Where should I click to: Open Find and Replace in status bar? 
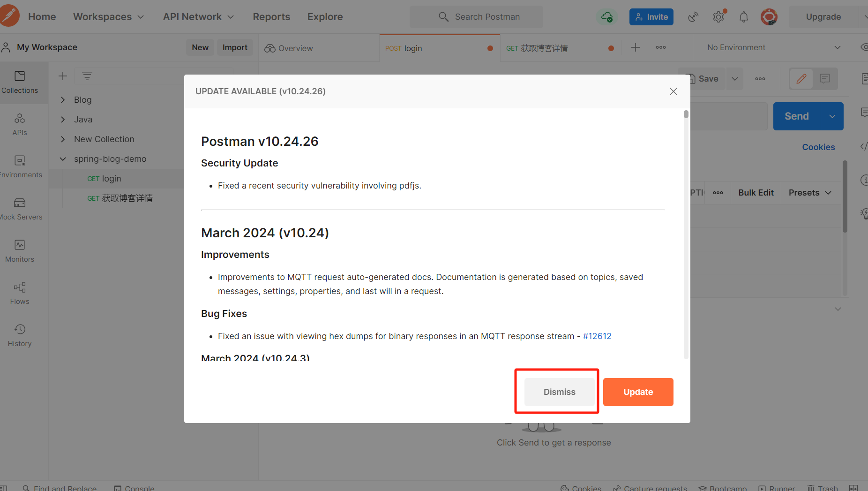pos(60,488)
